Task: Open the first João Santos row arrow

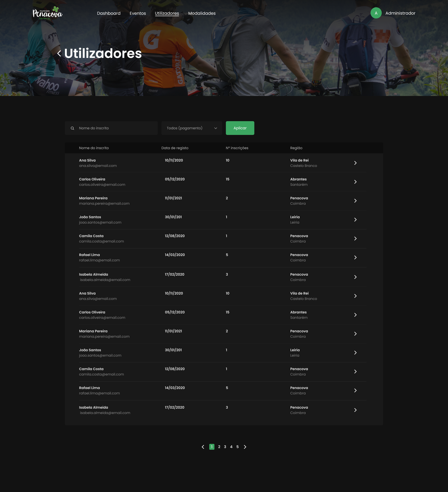Action: 355,220
